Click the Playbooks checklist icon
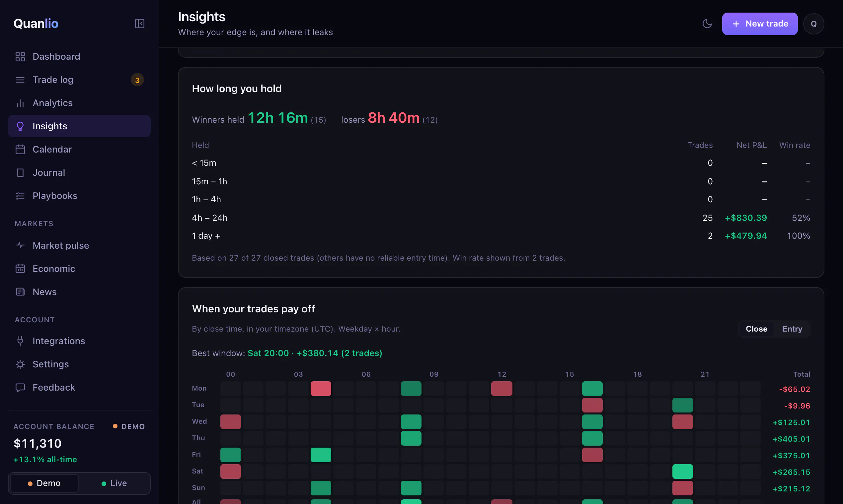Viewport: 843px width, 504px height. 20,196
